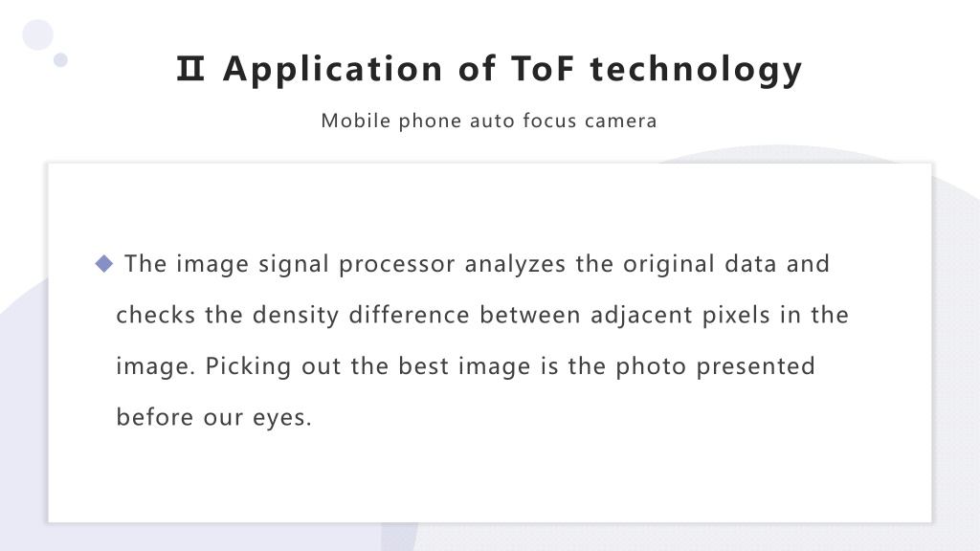Click the words "best image" in paragraph
Screen dimensions: 980x551
(x=464, y=366)
